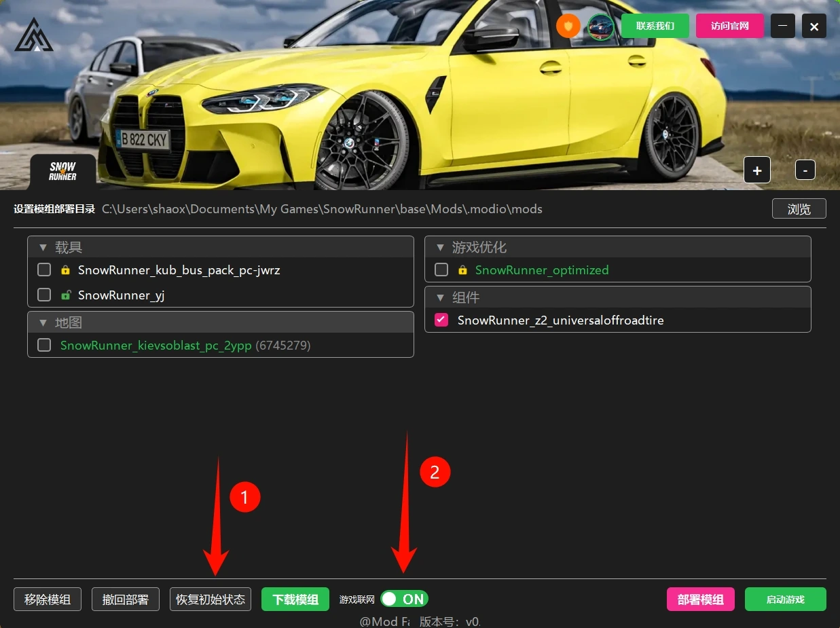Screen dimensions: 840x628
Task: Click 浏览 to browse mod directory
Action: coord(799,209)
